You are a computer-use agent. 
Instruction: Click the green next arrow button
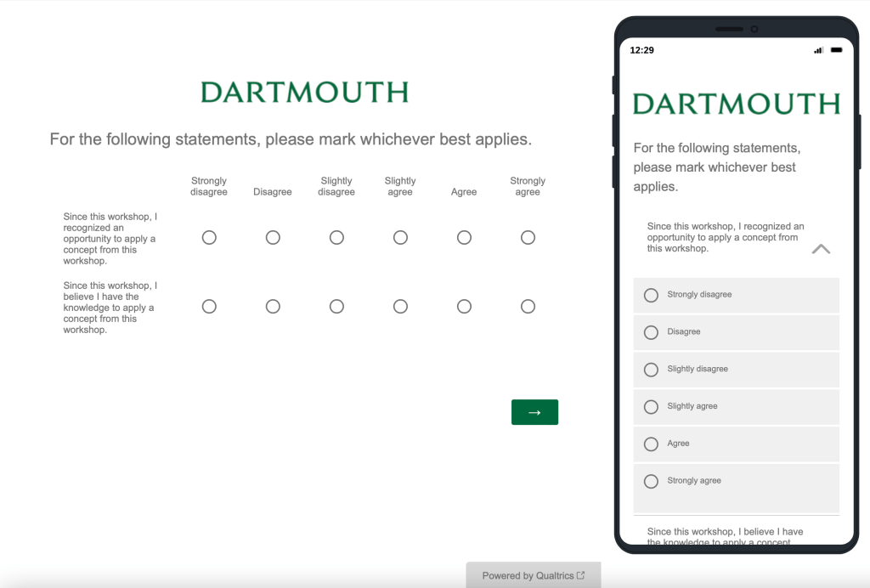(534, 412)
